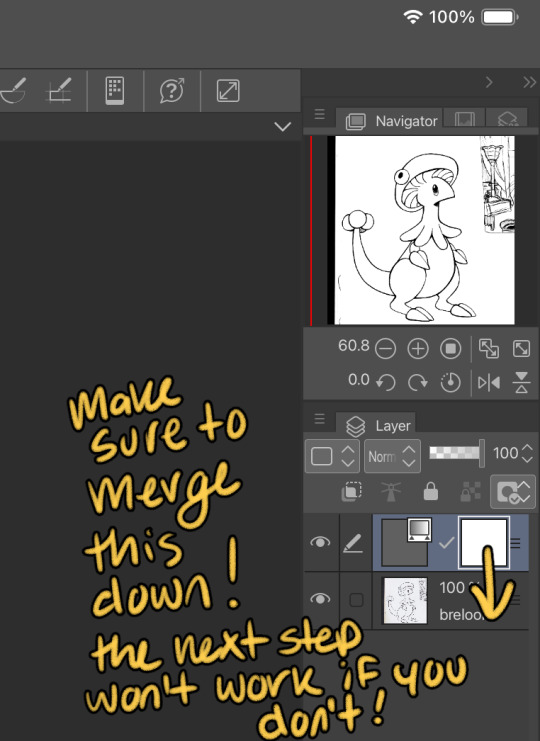
Task: Click the pen editing icon on gradient layer
Action: tap(353, 543)
